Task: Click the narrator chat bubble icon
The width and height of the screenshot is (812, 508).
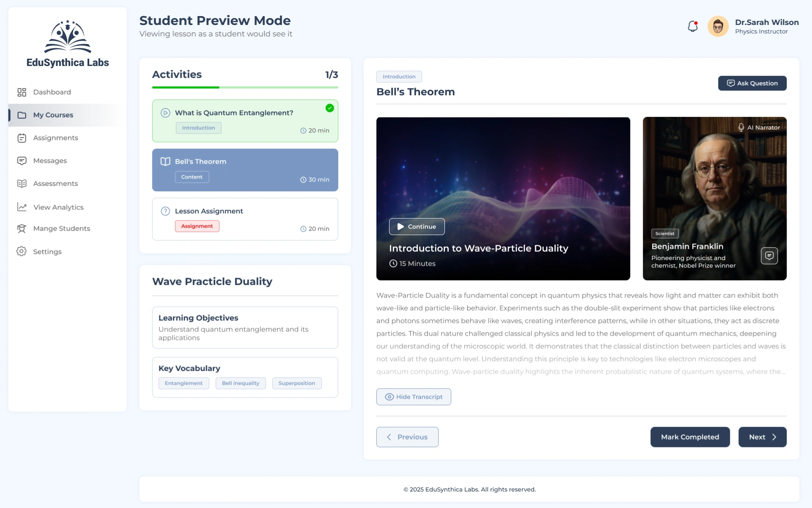Action: pyautogui.click(x=769, y=256)
